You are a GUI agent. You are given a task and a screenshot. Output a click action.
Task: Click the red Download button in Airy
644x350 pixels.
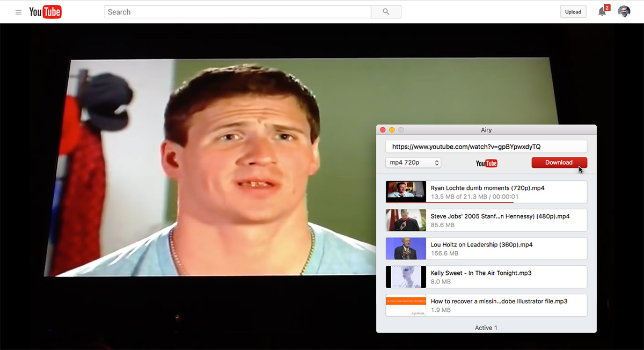(559, 163)
